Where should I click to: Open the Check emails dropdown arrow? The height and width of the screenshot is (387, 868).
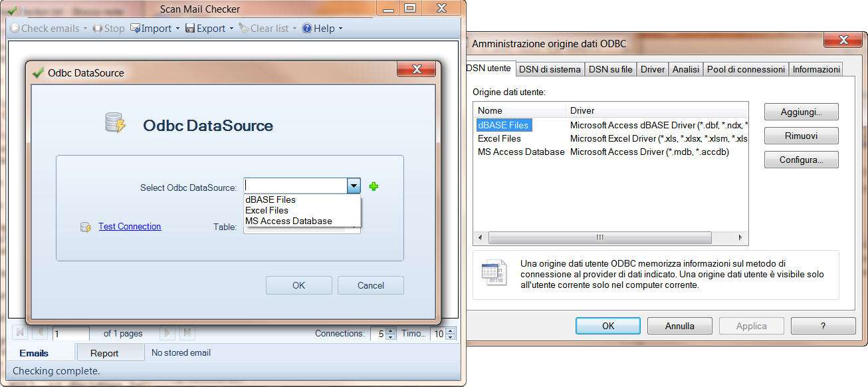(x=86, y=29)
